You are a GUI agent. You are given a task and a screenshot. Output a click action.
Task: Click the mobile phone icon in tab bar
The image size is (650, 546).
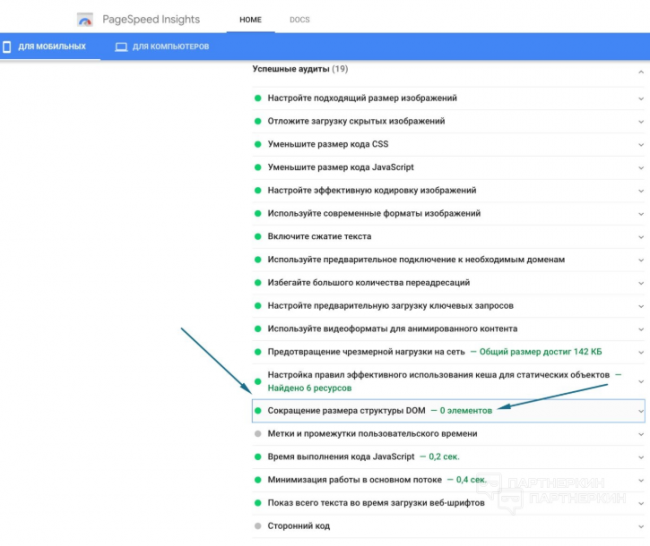point(8,47)
